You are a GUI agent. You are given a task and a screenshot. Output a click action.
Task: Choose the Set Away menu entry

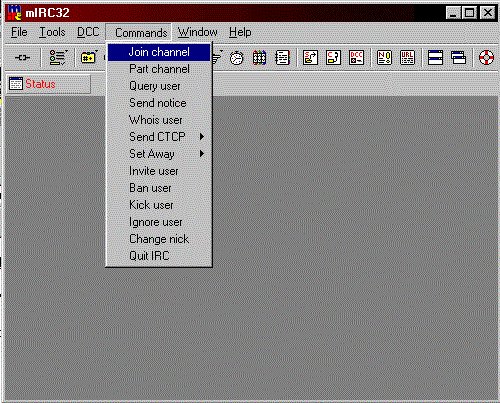(x=159, y=154)
